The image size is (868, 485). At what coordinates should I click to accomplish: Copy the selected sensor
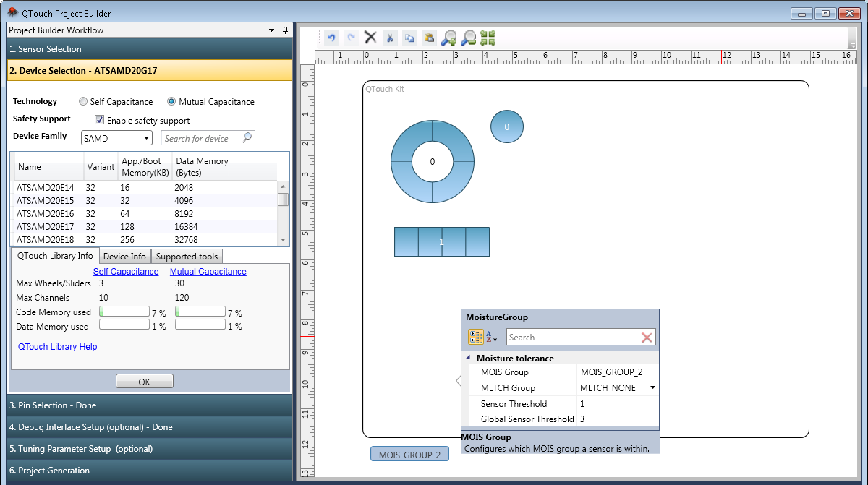click(x=409, y=38)
